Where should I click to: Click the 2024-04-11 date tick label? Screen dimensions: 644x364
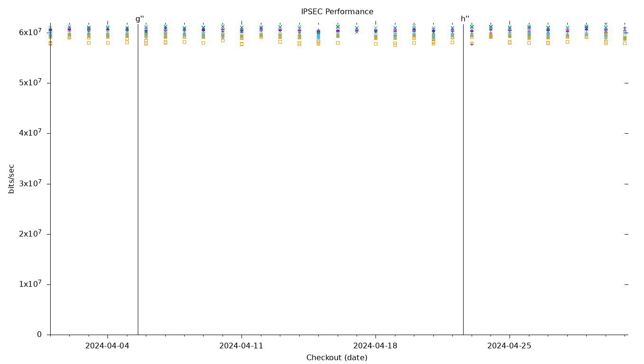click(x=241, y=346)
